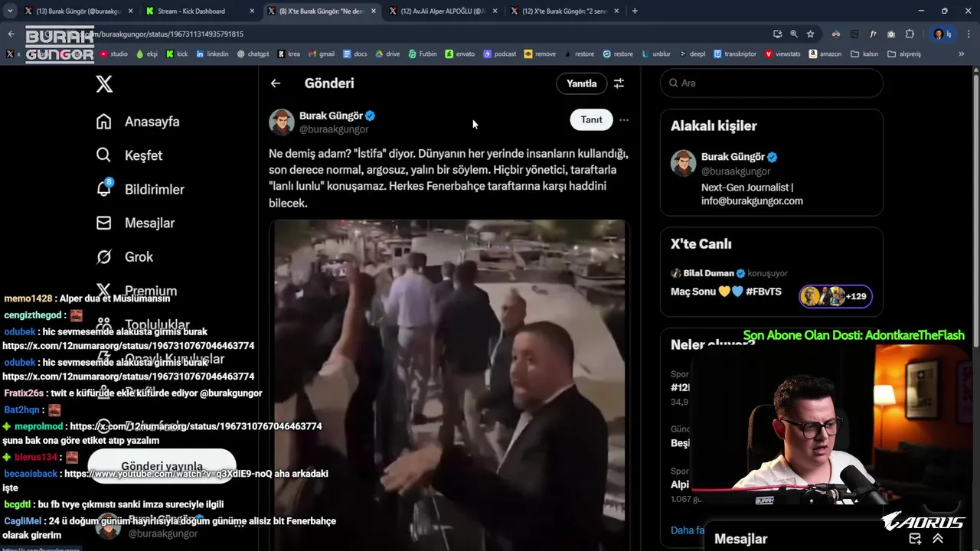Open Burak Güngör name on post header

331,116
